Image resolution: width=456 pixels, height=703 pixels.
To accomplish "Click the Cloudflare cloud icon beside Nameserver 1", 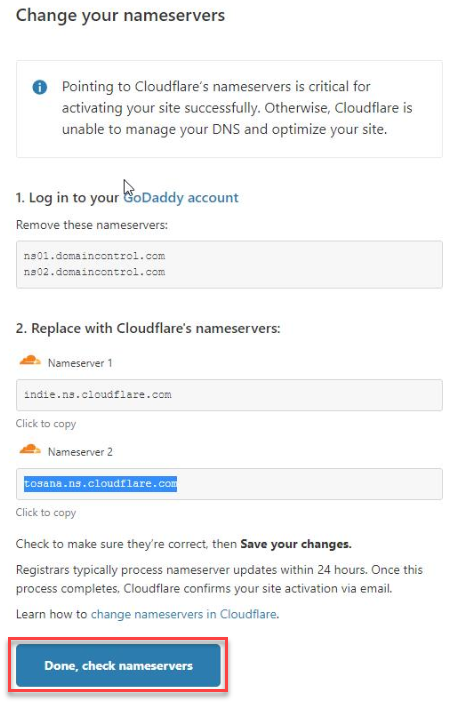I will 30,360.
